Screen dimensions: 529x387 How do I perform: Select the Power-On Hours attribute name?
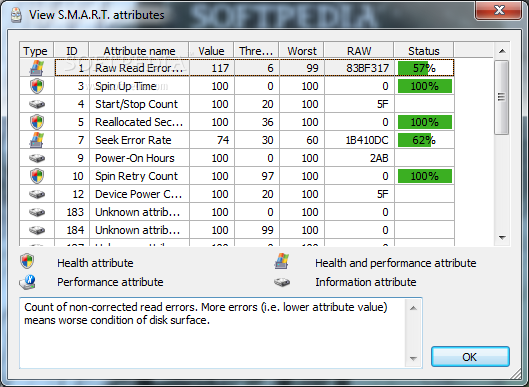pyautogui.click(x=135, y=158)
